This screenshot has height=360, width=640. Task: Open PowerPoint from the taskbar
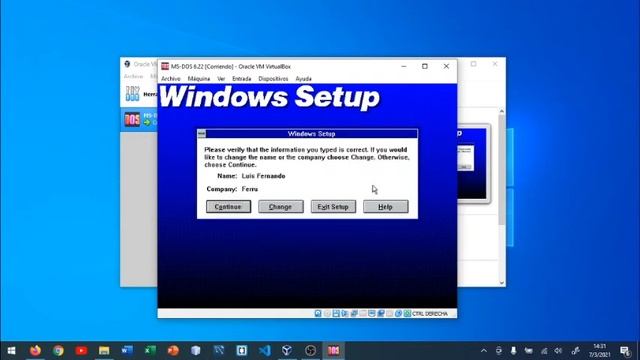173,351
